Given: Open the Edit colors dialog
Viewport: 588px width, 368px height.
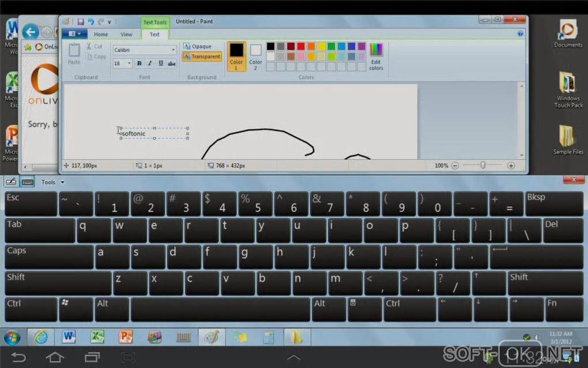Looking at the screenshot, I should click(376, 57).
